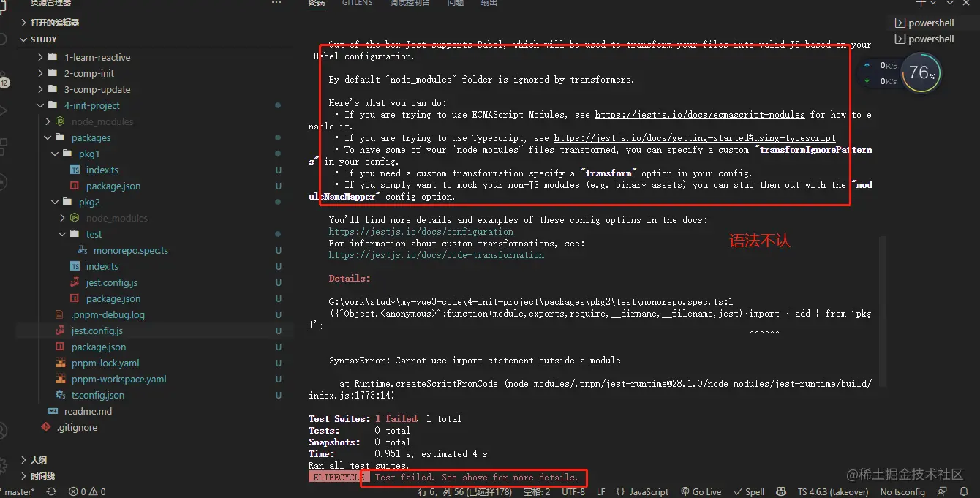The height and width of the screenshot is (498, 980).
Task: Click the master* branch indicator
Action: 18,492
